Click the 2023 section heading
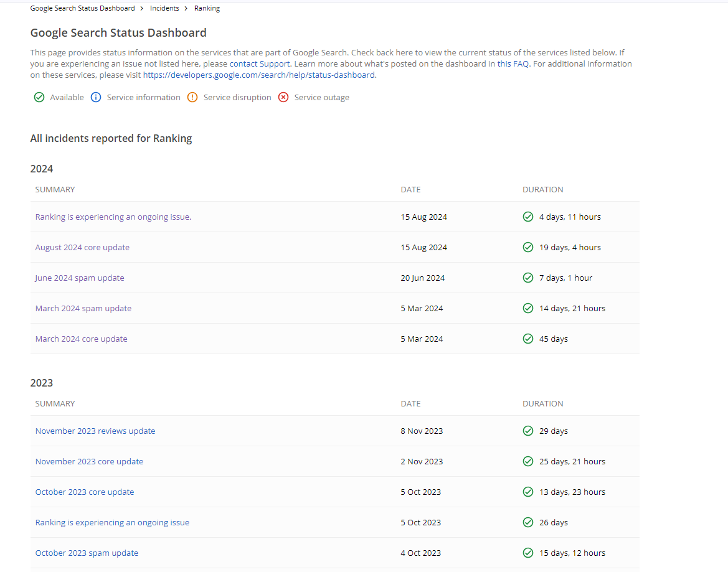The height and width of the screenshot is (572, 728). tap(42, 383)
